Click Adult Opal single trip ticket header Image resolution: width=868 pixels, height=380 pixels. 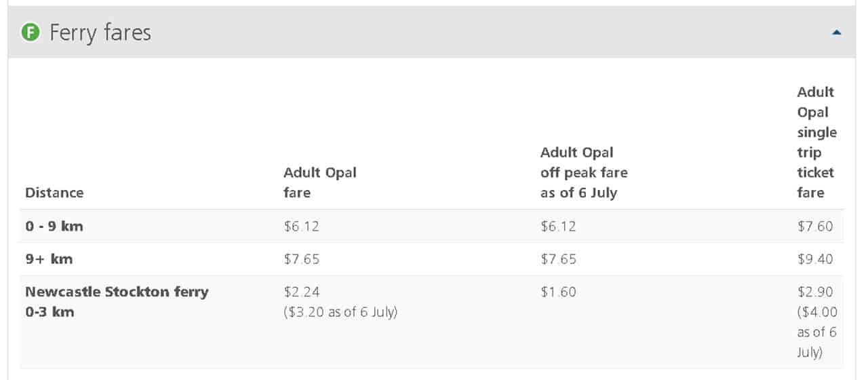point(816,142)
